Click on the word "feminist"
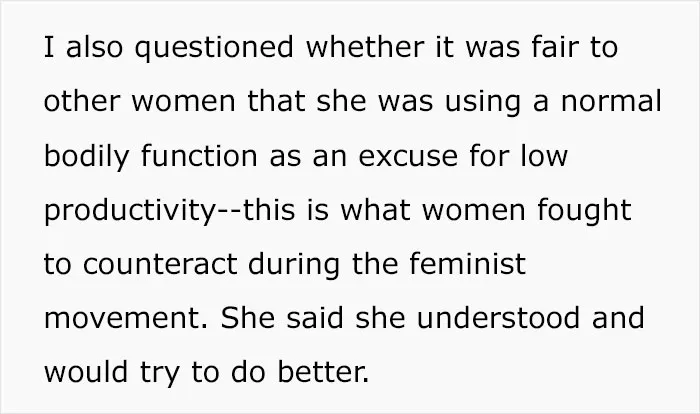Viewport: 700px width, 414px height. tap(467, 263)
